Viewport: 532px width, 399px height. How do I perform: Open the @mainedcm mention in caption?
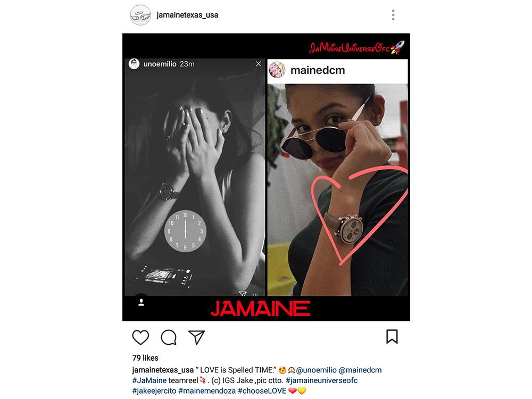360,370
